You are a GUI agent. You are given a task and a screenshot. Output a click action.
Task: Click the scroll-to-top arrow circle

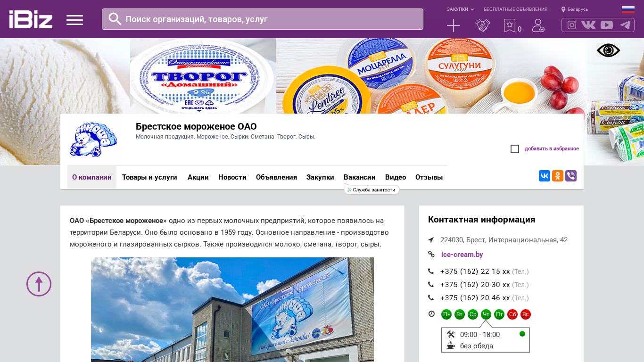point(39,284)
